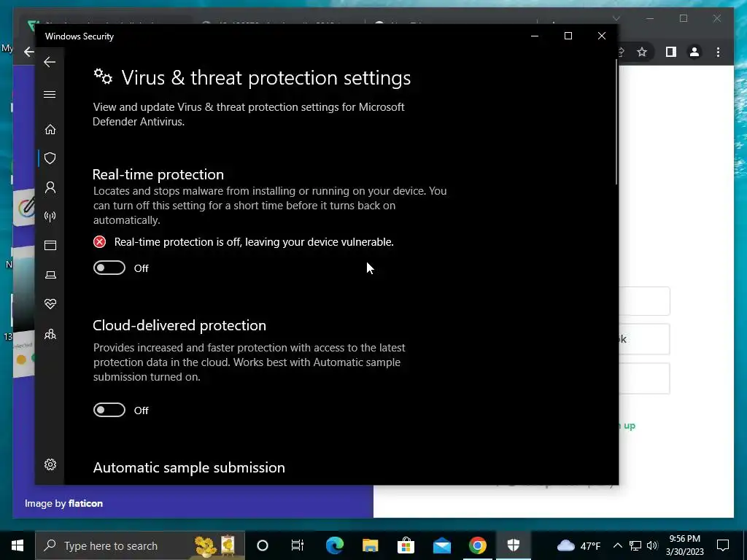Click the Cloud-delivered protection heading
Viewport: 747px width, 560px height.
pyautogui.click(x=179, y=325)
